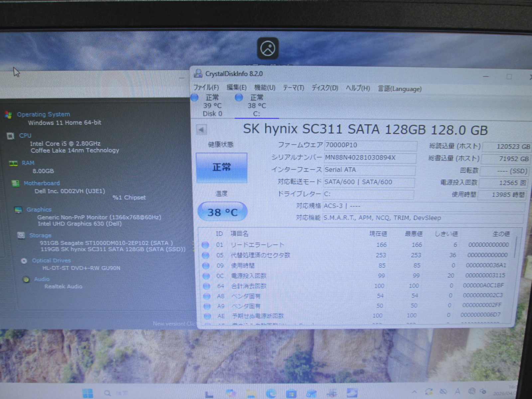Open the Graphics section link in Speccy
Screen dimensions: 532x399
(39, 210)
